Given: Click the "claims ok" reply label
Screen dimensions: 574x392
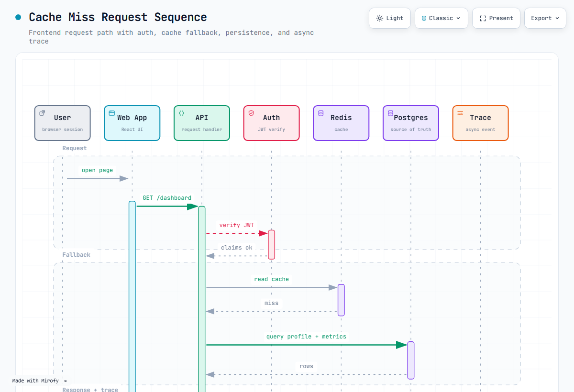Looking at the screenshot, I should pyautogui.click(x=237, y=248).
